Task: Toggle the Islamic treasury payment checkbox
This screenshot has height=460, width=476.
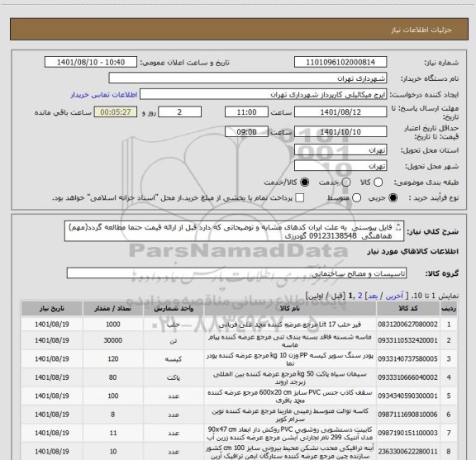Action: pos(300,198)
